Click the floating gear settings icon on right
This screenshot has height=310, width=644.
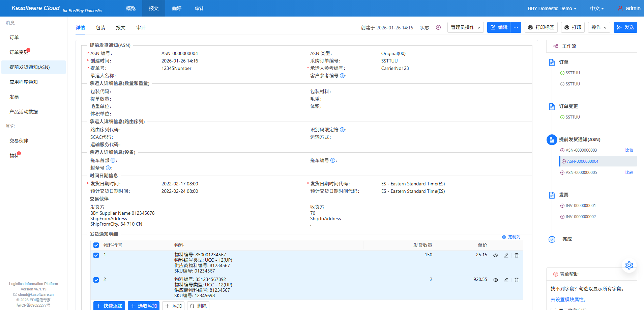click(629, 265)
